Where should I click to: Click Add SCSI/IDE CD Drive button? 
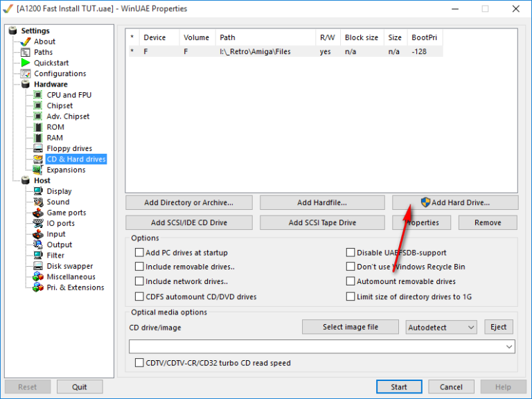189,222
